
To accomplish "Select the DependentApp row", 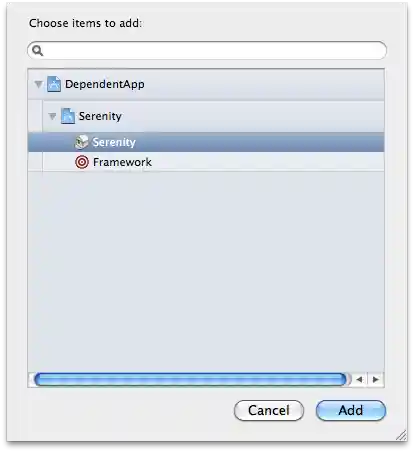I will tap(206, 84).
